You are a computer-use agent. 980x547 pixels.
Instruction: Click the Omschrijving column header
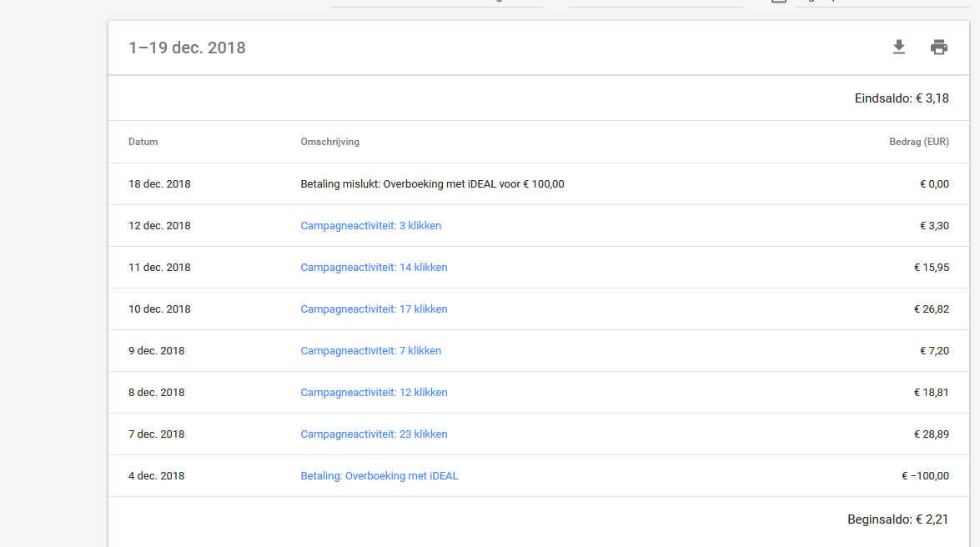330,142
